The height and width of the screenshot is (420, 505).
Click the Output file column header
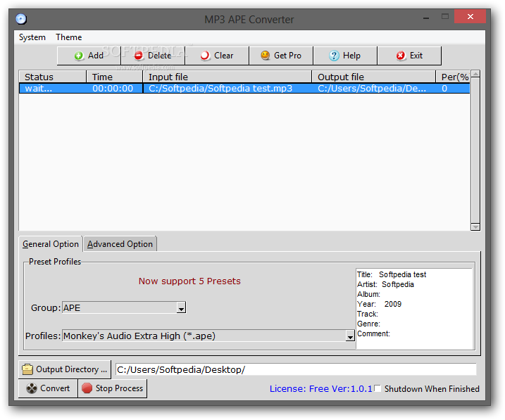(x=373, y=77)
